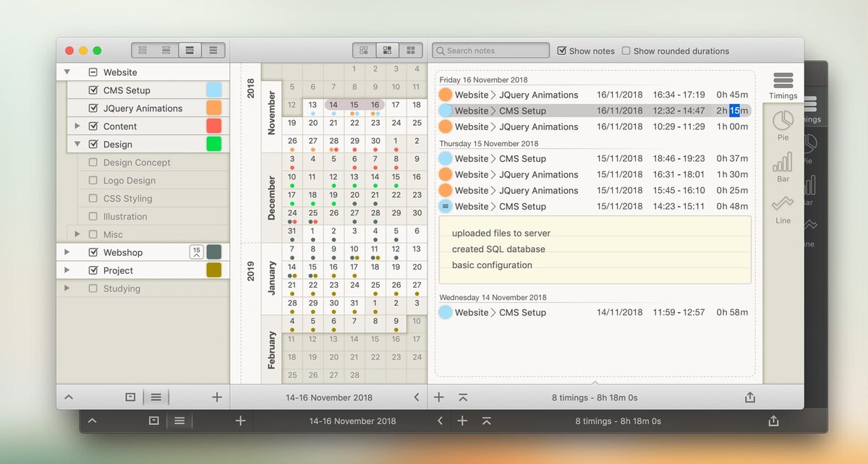Screen dimensions: 868x464
Task: Switch to the Bar chart view
Action: coord(783,162)
